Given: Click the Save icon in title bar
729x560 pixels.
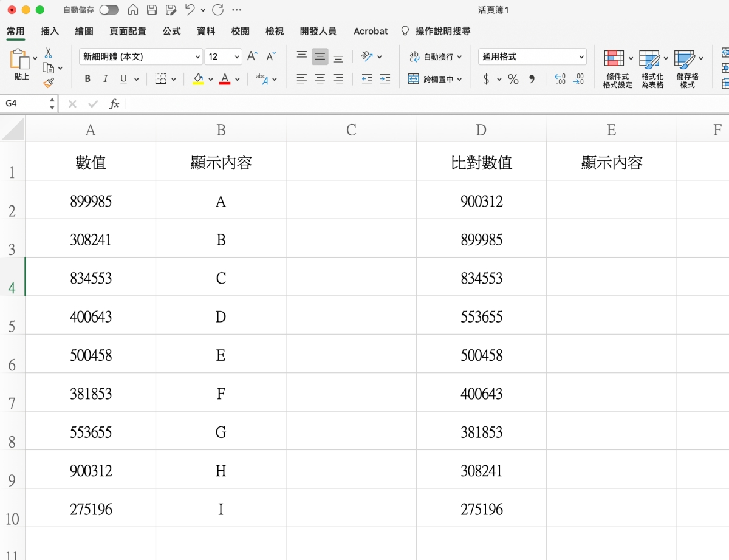Looking at the screenshot, I should click(152, 10).
